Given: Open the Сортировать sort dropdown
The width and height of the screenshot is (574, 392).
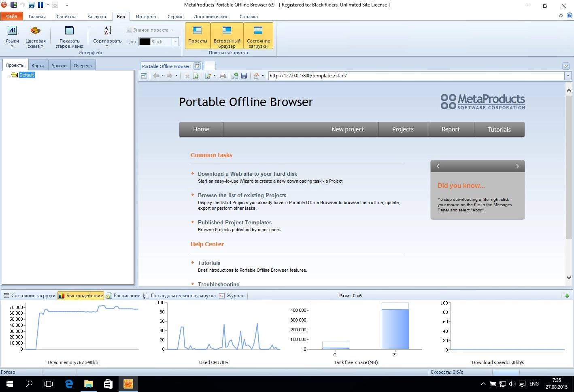Looking at the screenshot, I should pyautogui.click(x=107, y=36).
